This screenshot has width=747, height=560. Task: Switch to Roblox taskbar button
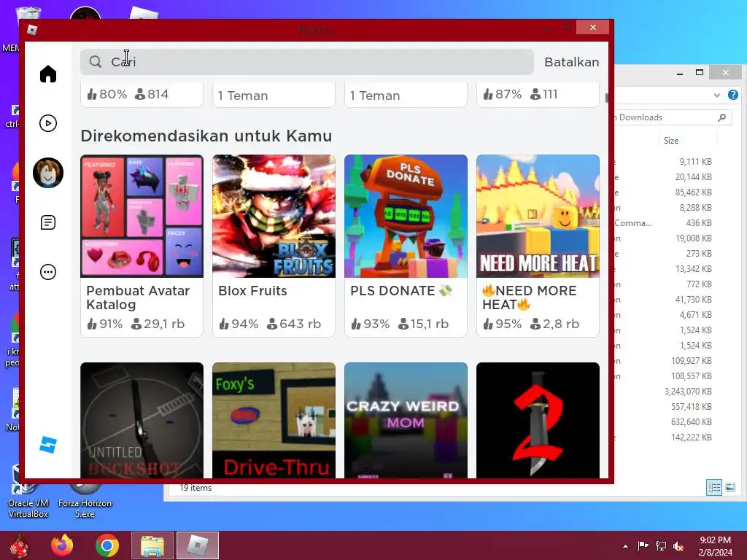coord(198,545)
